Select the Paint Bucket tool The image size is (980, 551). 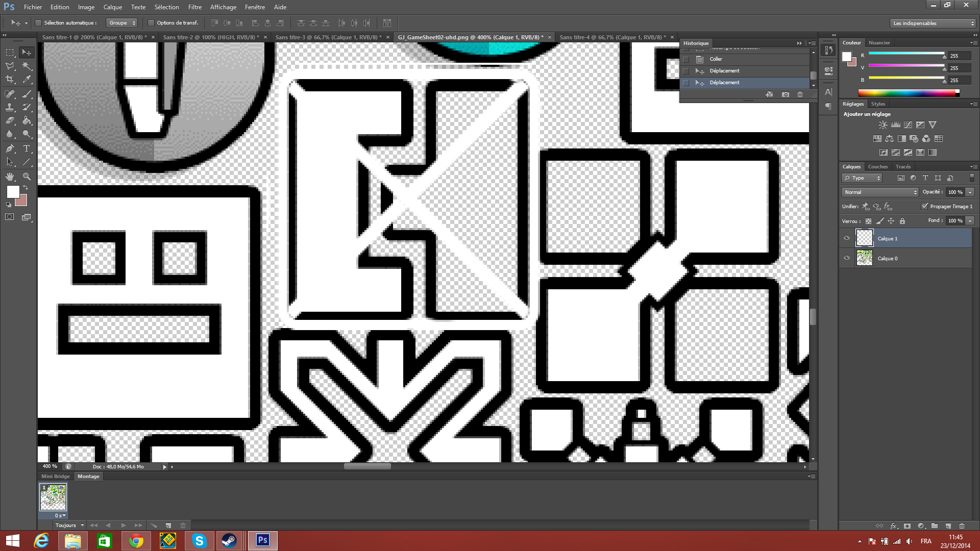(27, 121)
